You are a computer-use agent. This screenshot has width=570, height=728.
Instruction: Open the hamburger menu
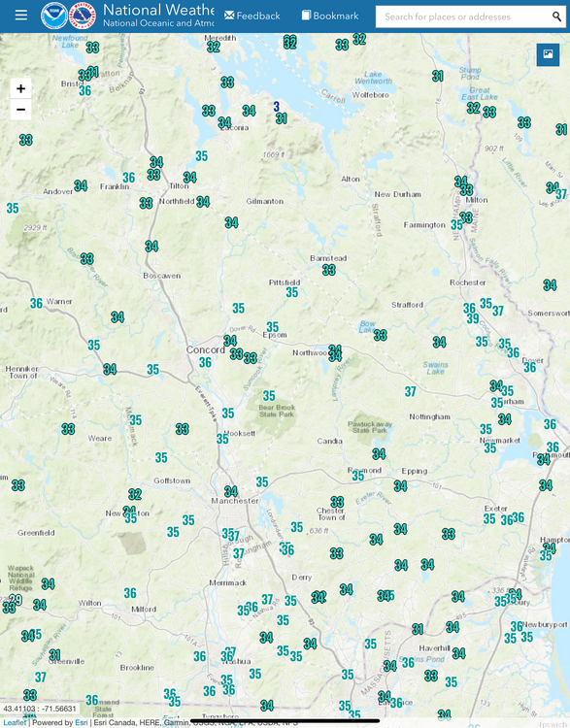click(21, 16)
